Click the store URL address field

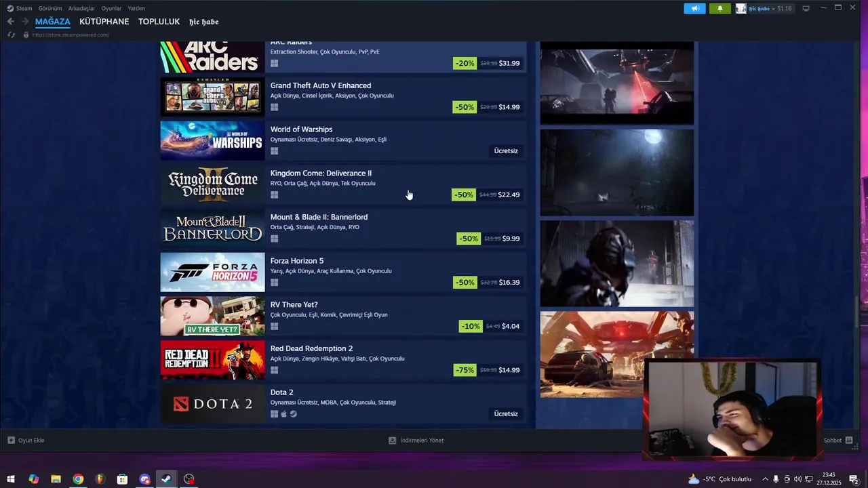(71, 35)
